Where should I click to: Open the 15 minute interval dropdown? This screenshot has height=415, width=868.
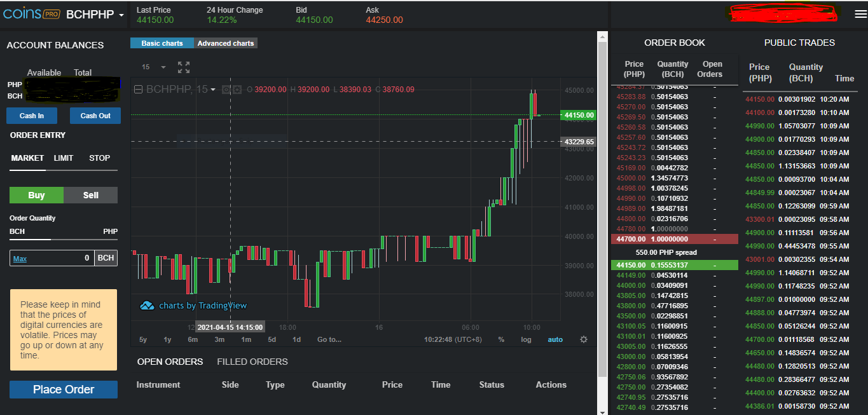pos(154,67)
